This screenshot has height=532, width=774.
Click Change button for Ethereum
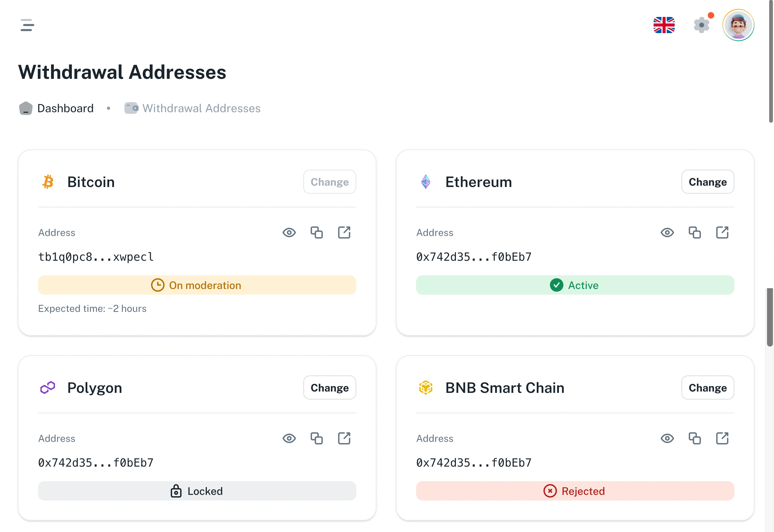coord(707,182)
